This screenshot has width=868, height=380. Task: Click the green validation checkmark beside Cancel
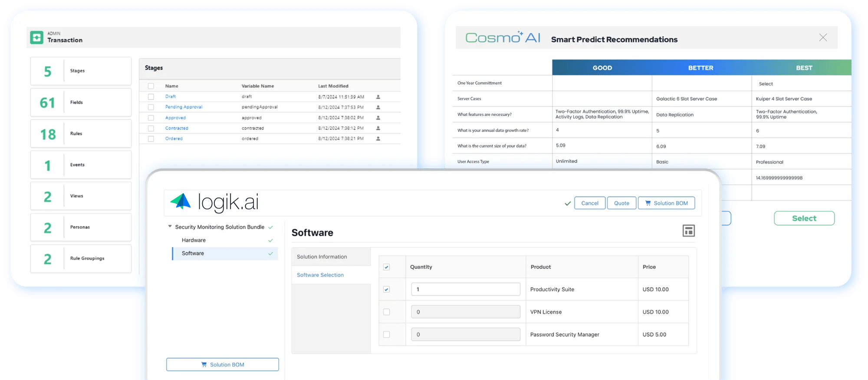click(567, 203)
